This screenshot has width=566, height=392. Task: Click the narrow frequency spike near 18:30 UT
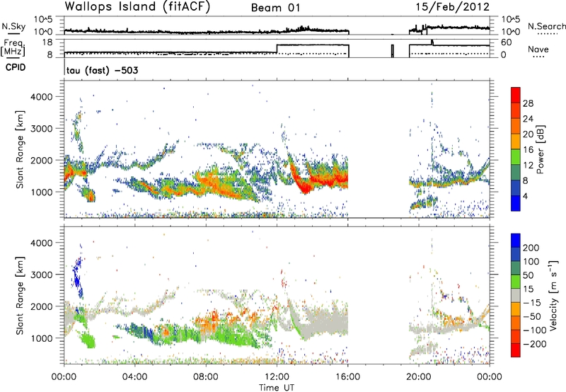[x=393, y=51]
